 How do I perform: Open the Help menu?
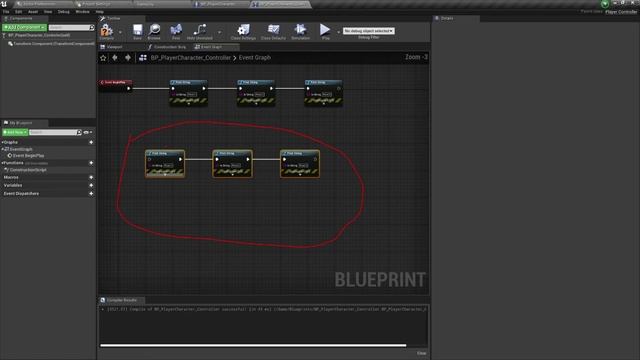pyautogui.click(x=100, y=12)
